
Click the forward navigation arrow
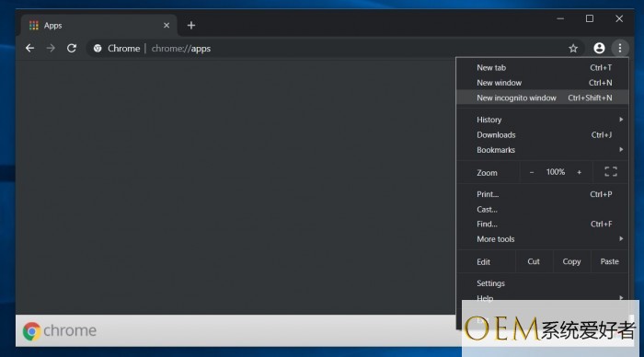[51, 49]
